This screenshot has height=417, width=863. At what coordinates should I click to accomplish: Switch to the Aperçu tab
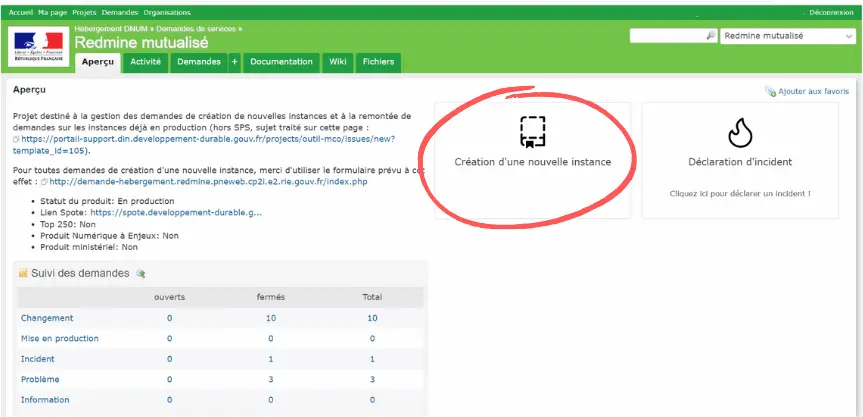[97, 62]
